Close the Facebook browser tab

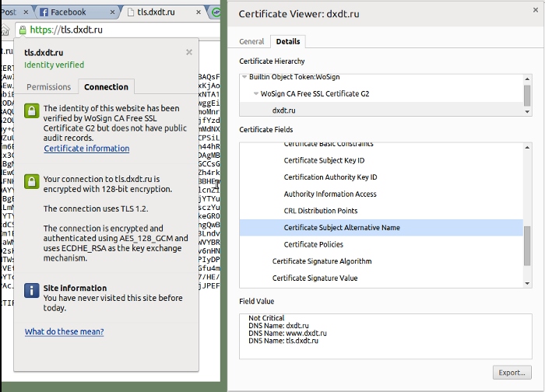tap(114, 12)
